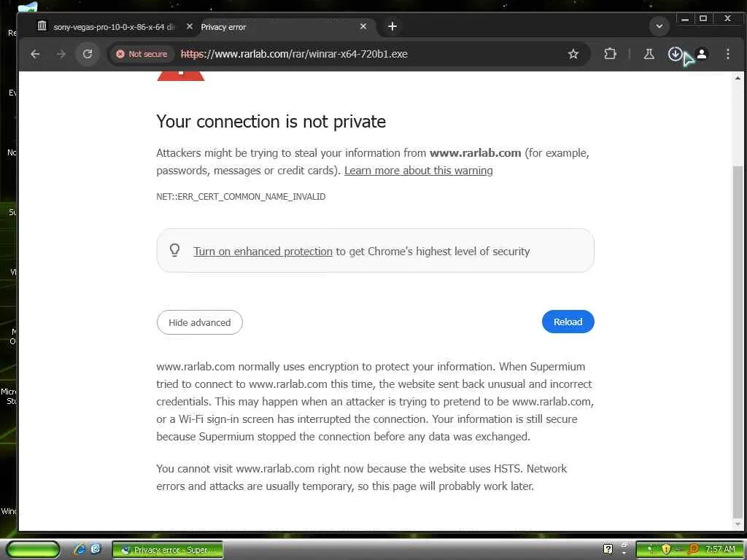
Task: Launch Internet Explorer from quick launch
Action: [x=79, y=549]
